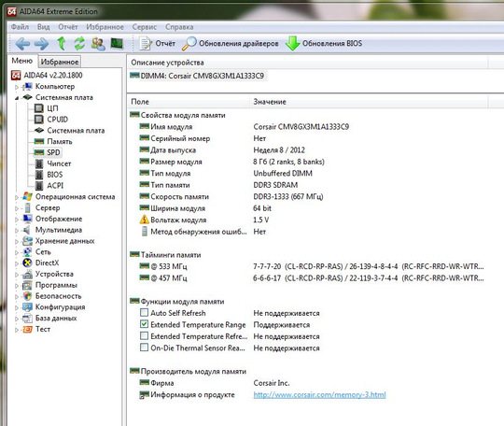Click the Метод обнаружения ошиб... row icon
The image size is (504, 426).
pyautogui.click(x=145, y=232)
